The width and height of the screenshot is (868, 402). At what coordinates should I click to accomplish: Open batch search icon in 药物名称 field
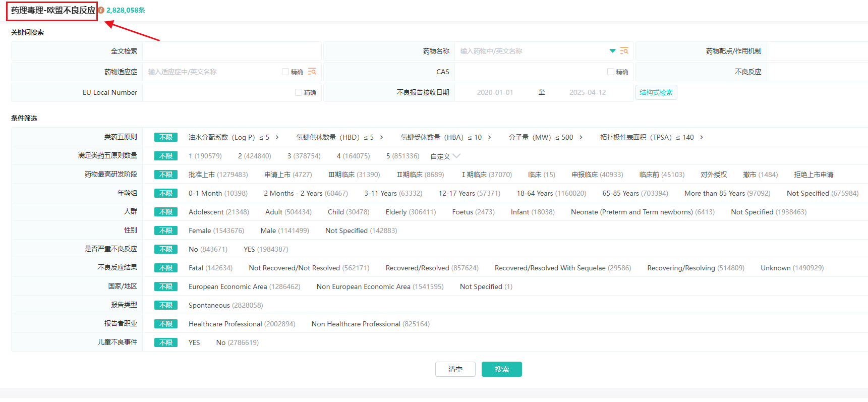[624, 51]
